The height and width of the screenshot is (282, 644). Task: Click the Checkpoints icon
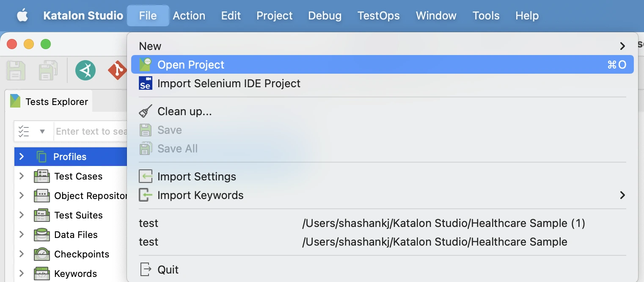point(41,254)
